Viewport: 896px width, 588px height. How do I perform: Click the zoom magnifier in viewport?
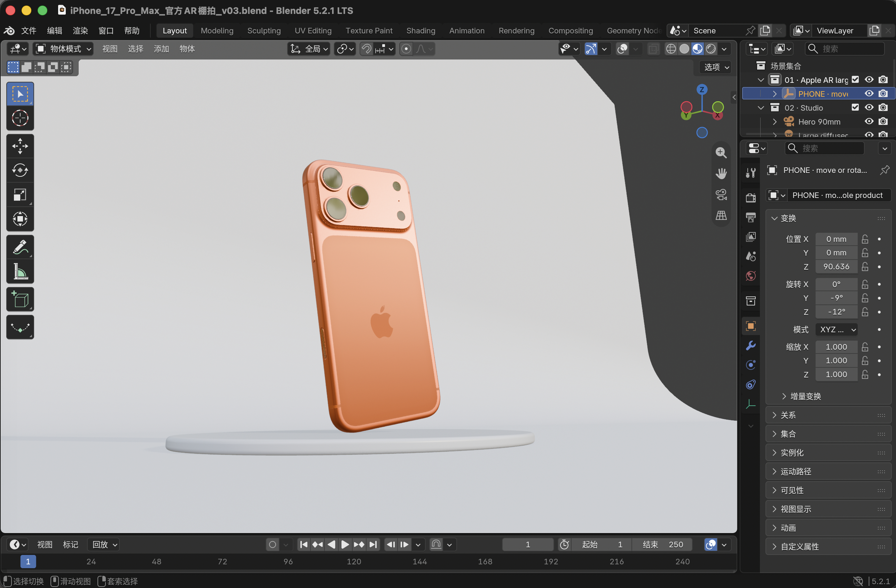pyautogui.click(x=721, y=152)
